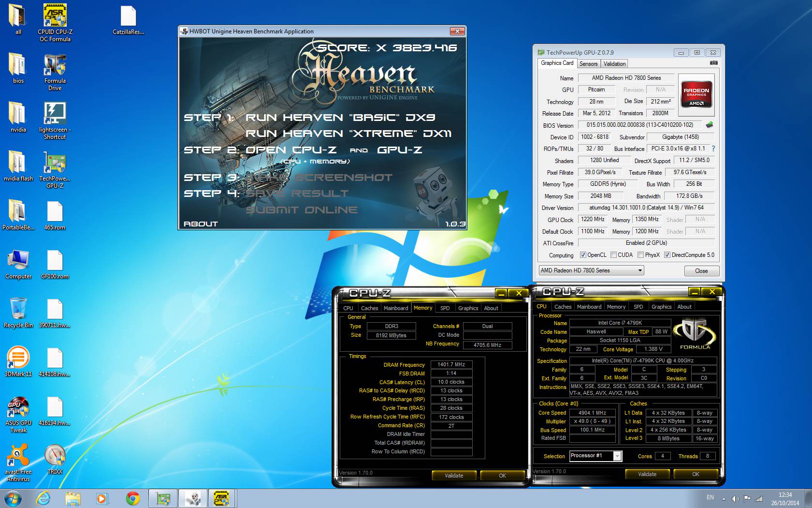
Task: Toggle the CUDA checkbox in GPU-Z
Action: tap(613, 255)
